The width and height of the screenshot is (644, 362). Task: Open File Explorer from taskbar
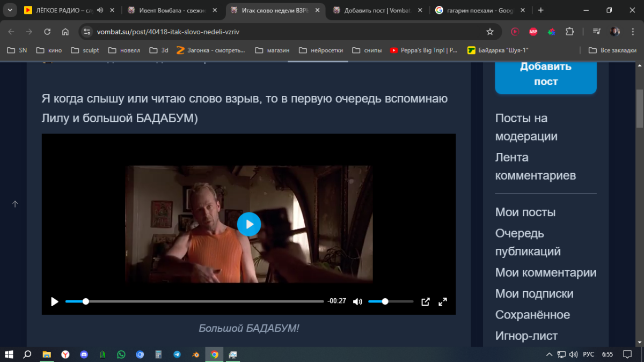47,354
